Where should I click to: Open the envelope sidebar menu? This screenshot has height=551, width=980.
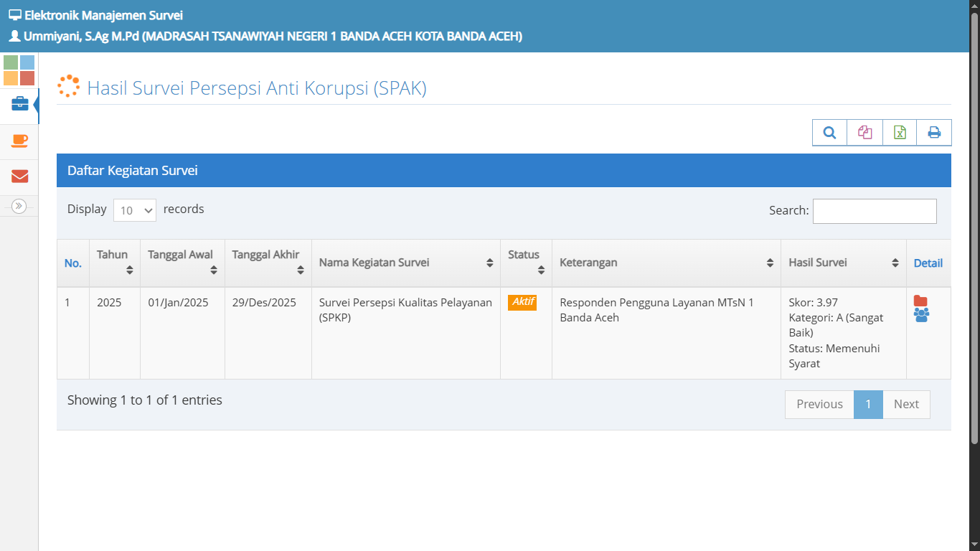[x=19, y=176]
